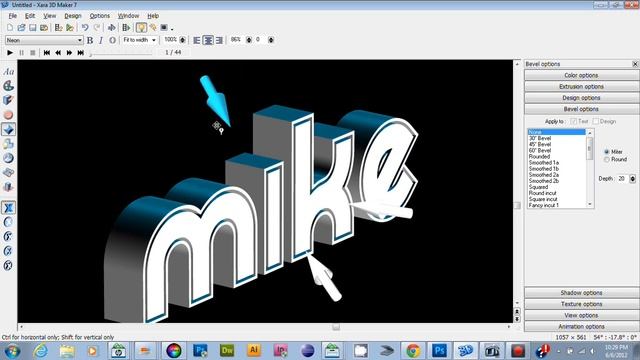Adjust the bevel Depth stepper
The width and height of the screenshot is (640, 360).
tap(632, 179)
